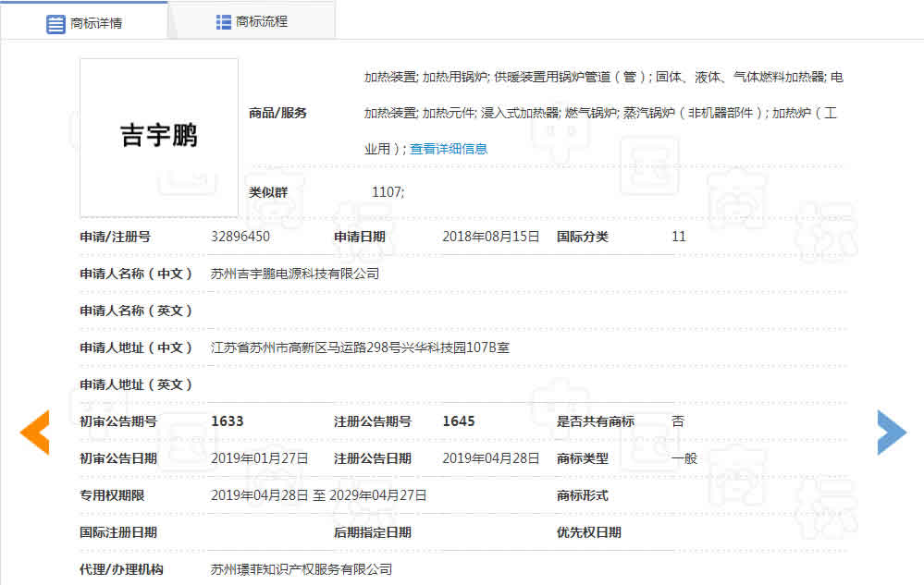Switch to the 商标流程 tab
The width and height of the screenshot is (924, 585).
tap(261, 21)
